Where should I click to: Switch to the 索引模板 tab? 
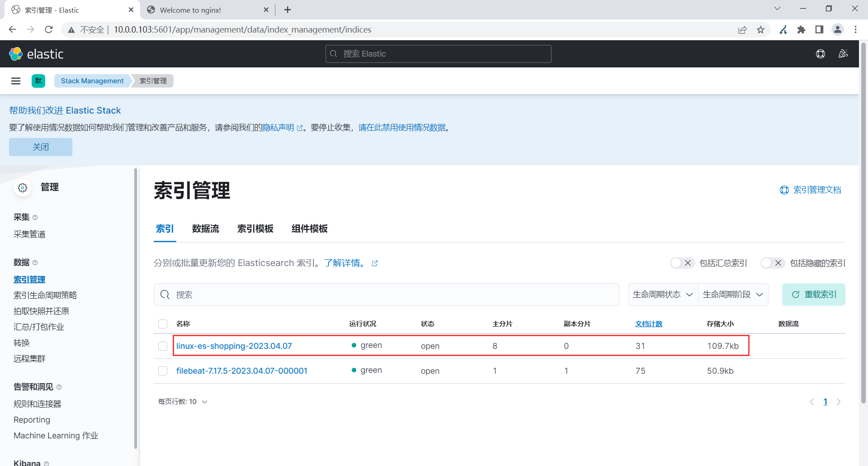[x=255, y=229]
